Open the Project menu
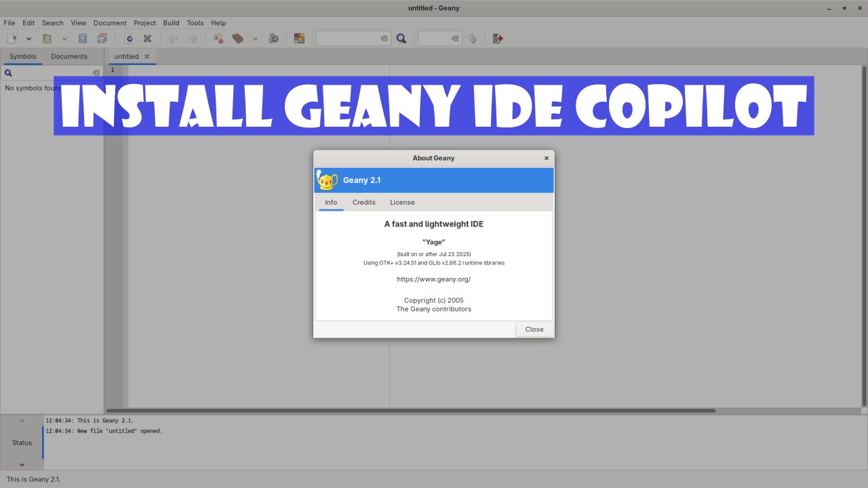Viewport: 868px width, 488px height. [x=144, y=22]
